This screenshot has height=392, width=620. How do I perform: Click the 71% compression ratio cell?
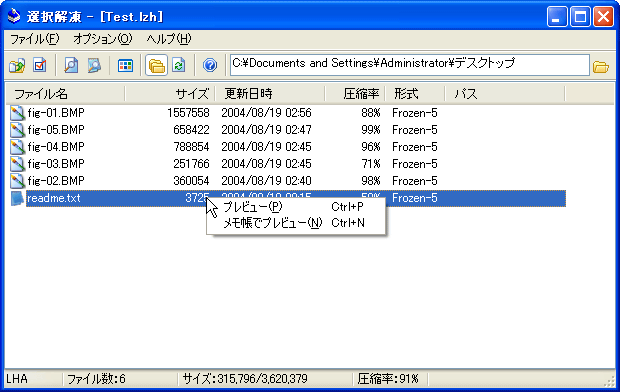point(370,164)
